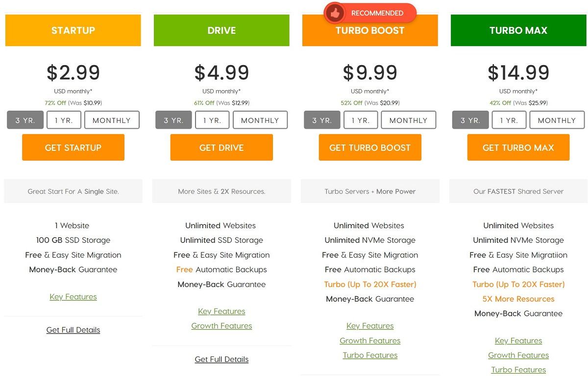Click 'Turbo (Up To 20X Faster)' under Turbo Max
This screenshot has width=588, height=380.
(518, 285)
